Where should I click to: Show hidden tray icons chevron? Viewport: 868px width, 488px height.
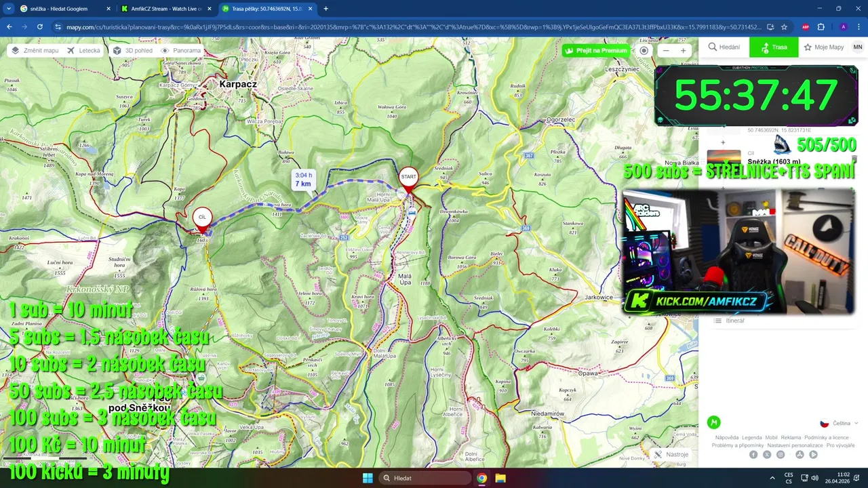click(x=772, y=478)
